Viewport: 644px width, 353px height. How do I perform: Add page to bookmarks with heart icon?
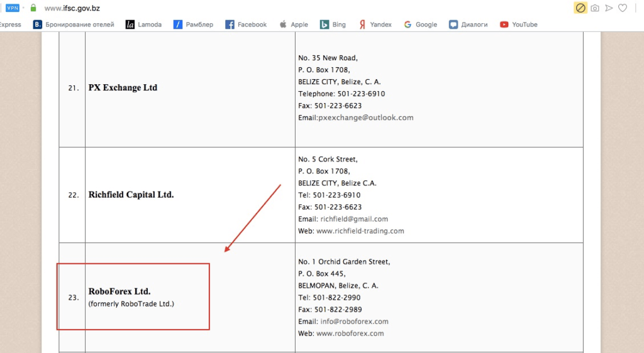(623, 8)
